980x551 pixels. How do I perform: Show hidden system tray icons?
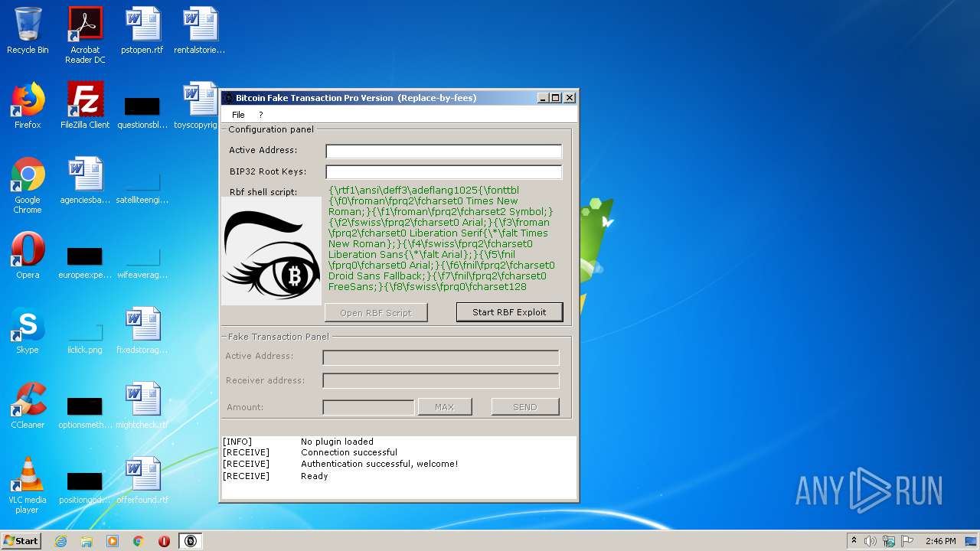pyautogui.click(x=854, y=541)
